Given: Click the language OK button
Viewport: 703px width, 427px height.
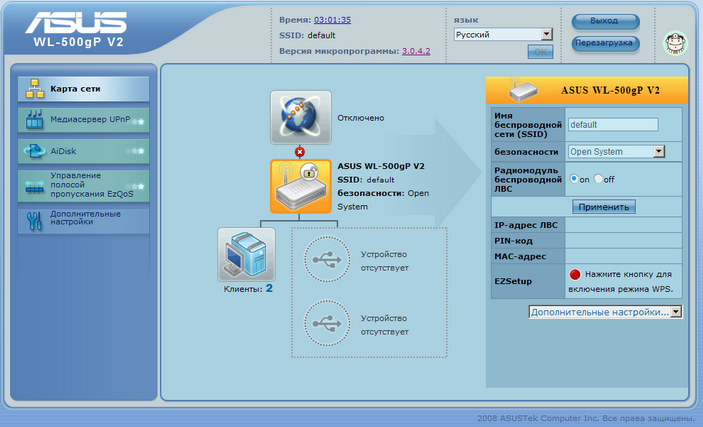Looking at the screenshot, I should pyautogui.click(x=540, y=52).
